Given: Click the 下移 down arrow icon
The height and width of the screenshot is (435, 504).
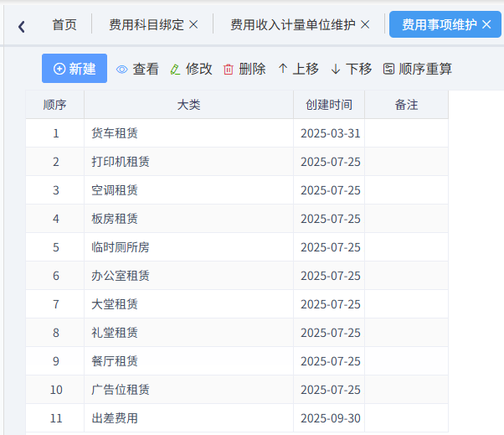Looking at the screenshot, I should (336, 69).
